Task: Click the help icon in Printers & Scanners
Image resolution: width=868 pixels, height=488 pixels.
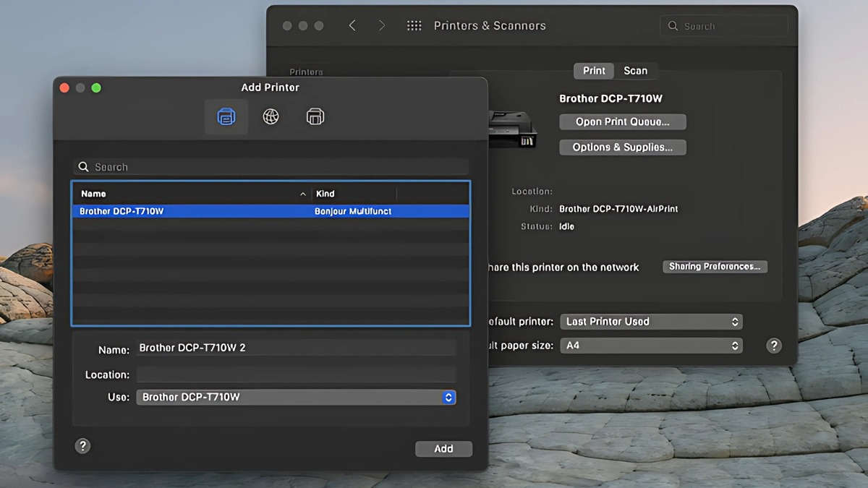Action: (774, 346)
